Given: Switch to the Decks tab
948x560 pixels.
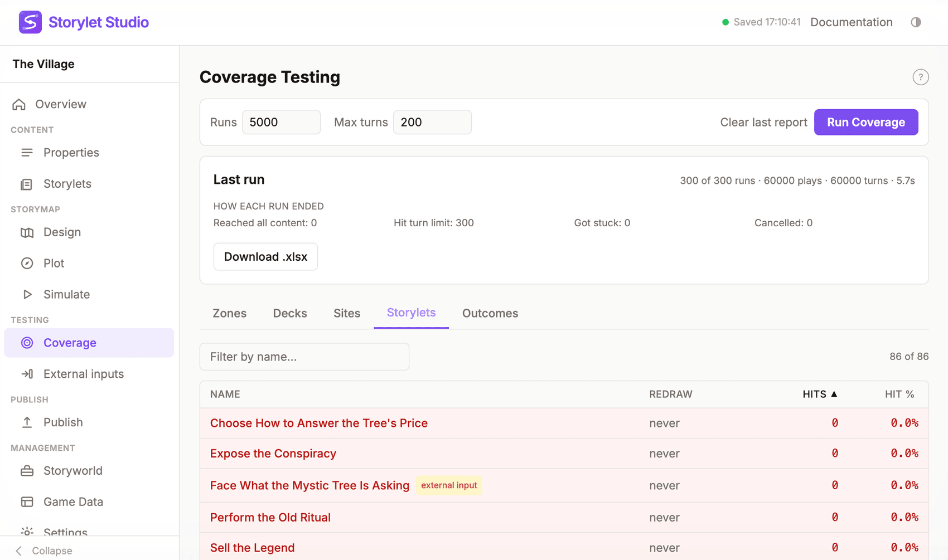Looking at the screenshot, I should (x=290, y=313).
